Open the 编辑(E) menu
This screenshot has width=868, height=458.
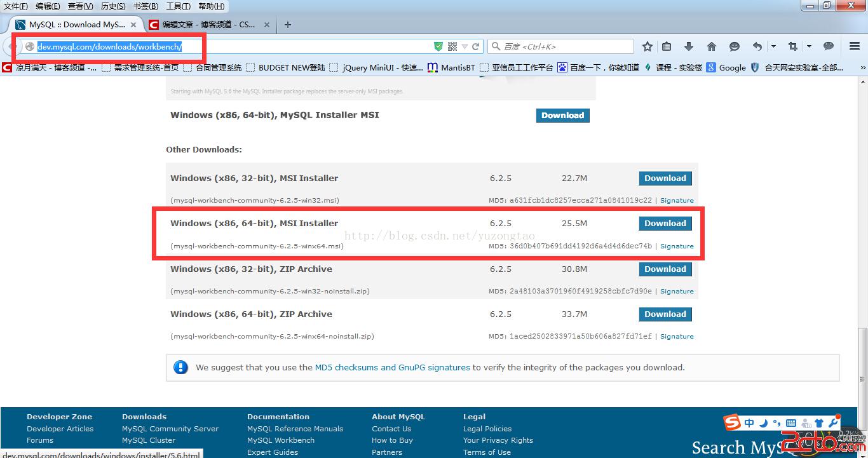pos(48,6)
